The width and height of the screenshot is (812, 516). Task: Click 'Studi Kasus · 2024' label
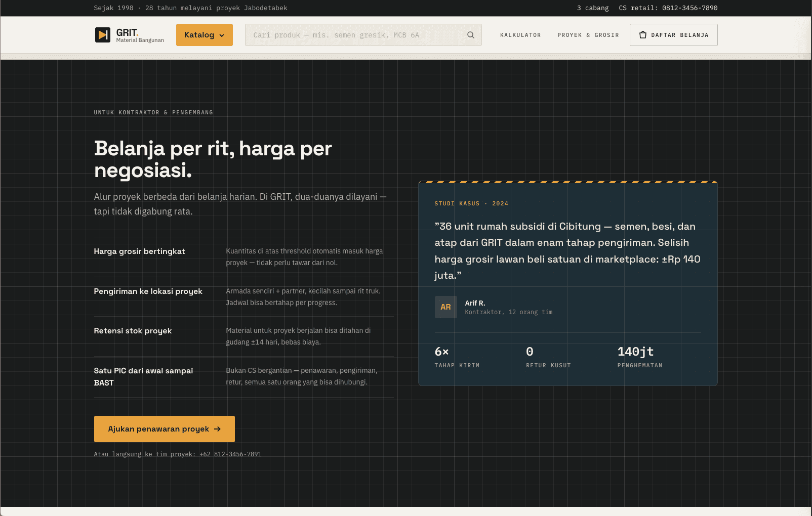[471, 203]
